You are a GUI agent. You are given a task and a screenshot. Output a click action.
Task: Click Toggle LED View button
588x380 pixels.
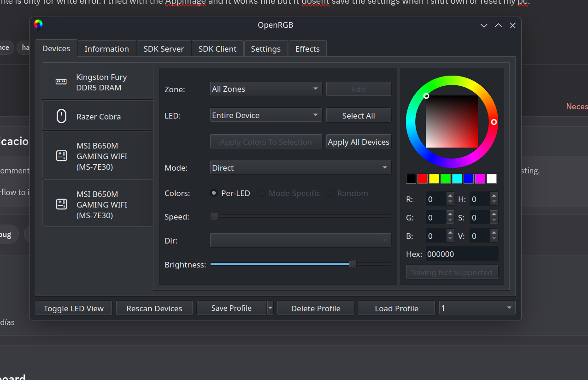(x=74, y=309)
